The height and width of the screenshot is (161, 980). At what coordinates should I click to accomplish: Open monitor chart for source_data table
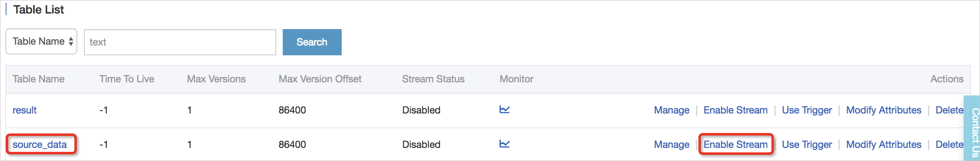(505, 144)
